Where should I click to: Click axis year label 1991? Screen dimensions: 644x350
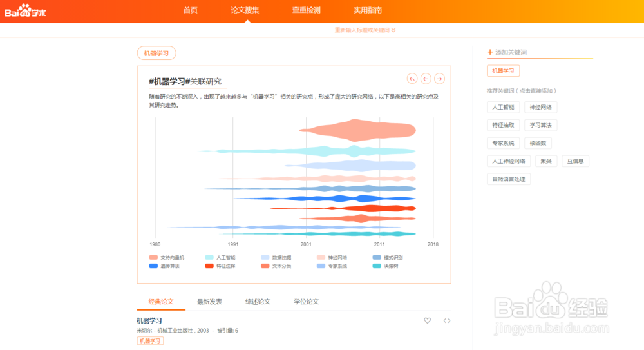coord(233,244)
